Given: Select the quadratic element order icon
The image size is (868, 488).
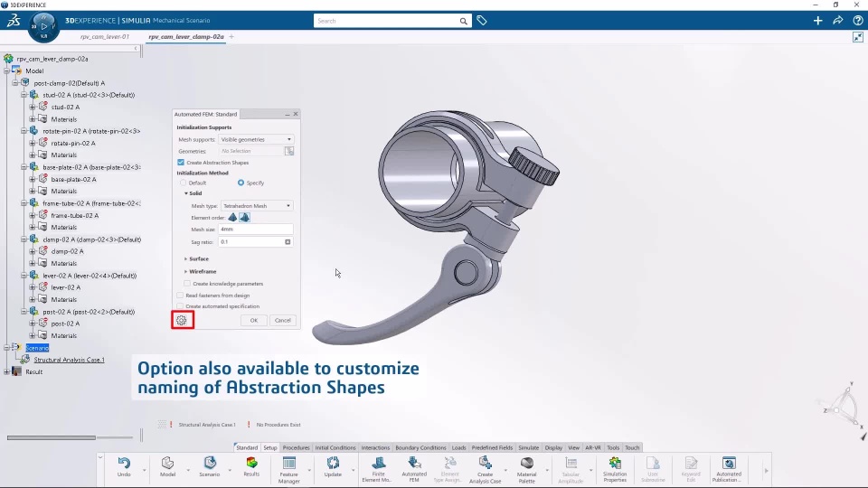Looking at the screenshot, I should click(244, 218).
